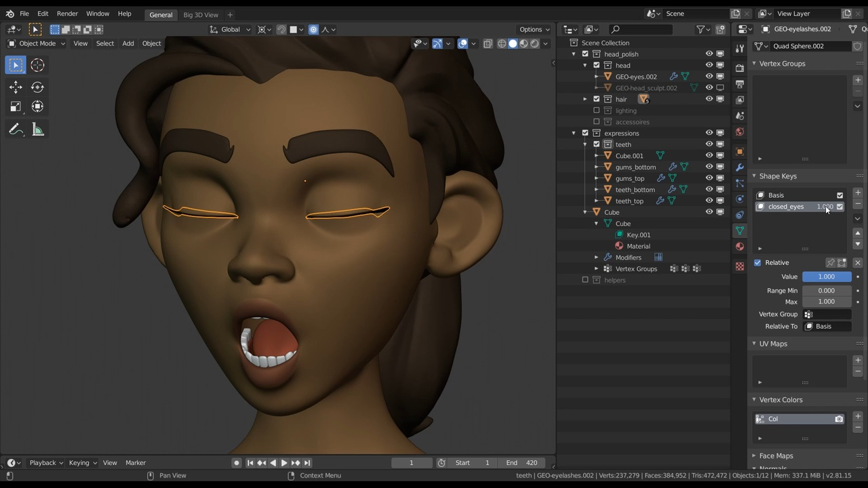Click the shape key Value slider
The height and width of the screenshot is (488, 868).
(x=826, y=277)
